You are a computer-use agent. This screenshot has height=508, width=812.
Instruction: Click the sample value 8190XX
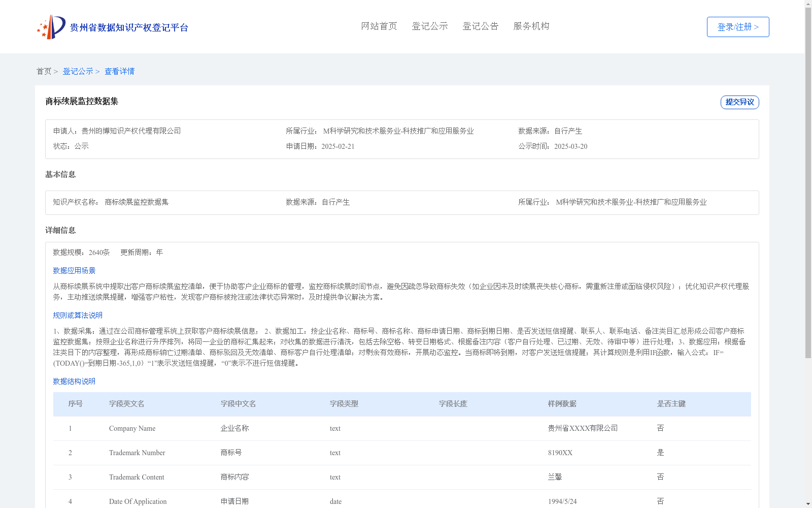click(560, 453)
